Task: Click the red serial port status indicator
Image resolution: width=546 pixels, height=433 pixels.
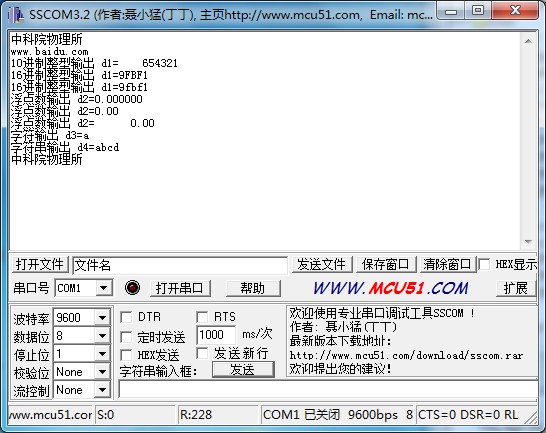Action: [x=132, y=288]
